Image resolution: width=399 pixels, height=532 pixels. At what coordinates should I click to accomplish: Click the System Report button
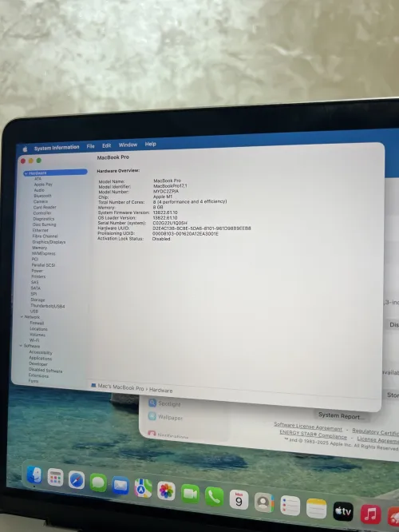[340, 416]
